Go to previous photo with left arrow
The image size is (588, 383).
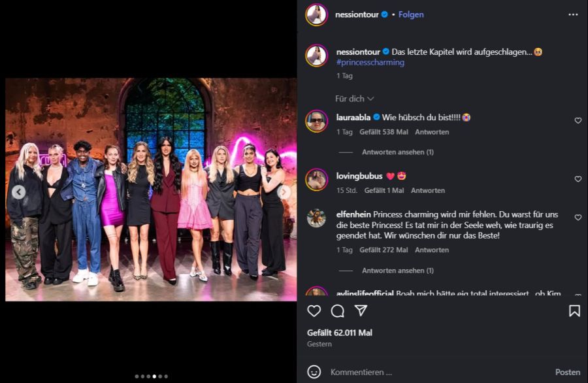tap(19, 192)
